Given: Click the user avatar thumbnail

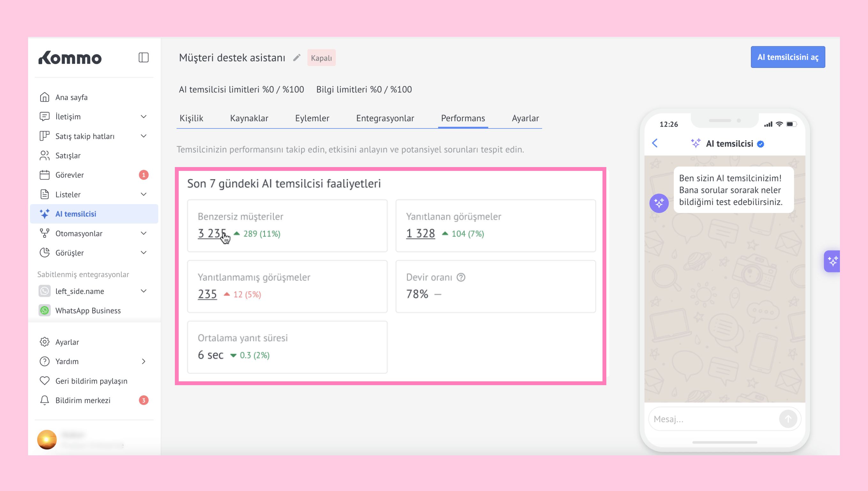Looking at the screenshot, I should coord(47,439).
